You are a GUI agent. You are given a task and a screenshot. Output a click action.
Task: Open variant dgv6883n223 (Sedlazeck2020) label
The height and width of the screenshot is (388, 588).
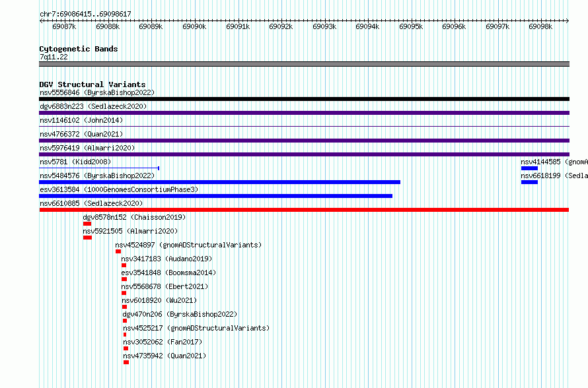tap(93, 106)
